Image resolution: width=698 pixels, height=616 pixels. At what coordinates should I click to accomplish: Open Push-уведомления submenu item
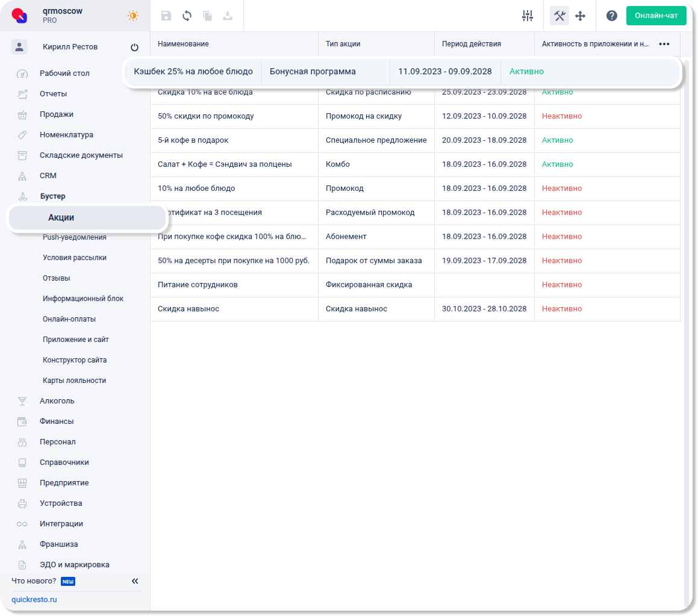[x=74, y=237]
